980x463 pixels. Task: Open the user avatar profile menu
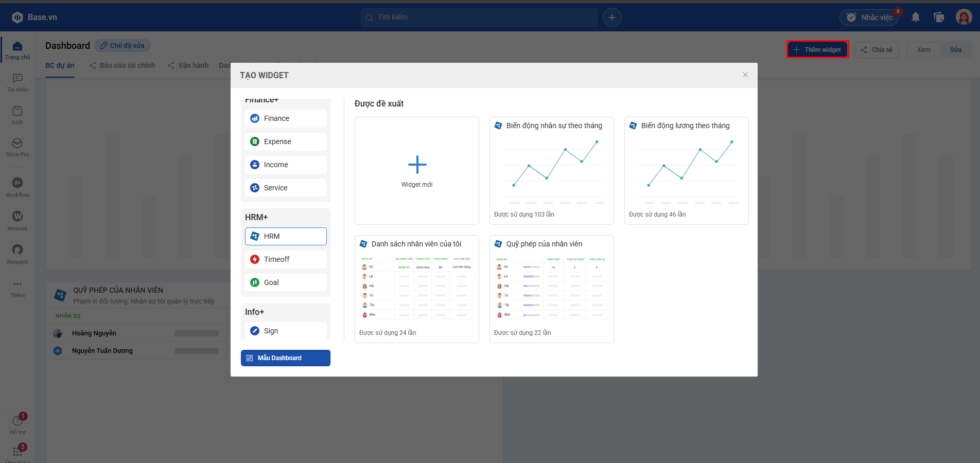pyautogui.click(x=964, y=17)
